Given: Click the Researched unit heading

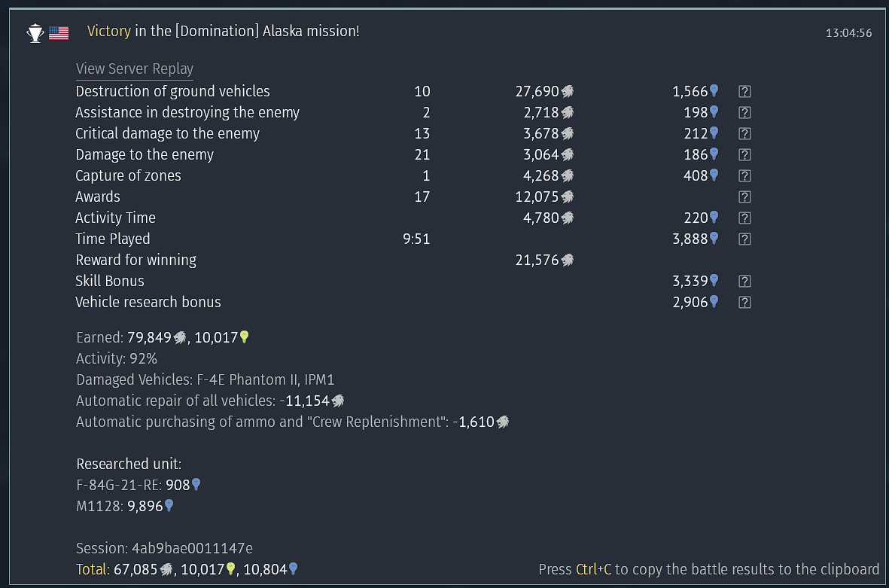Looking at the screenshot, I should coord(129,464).
